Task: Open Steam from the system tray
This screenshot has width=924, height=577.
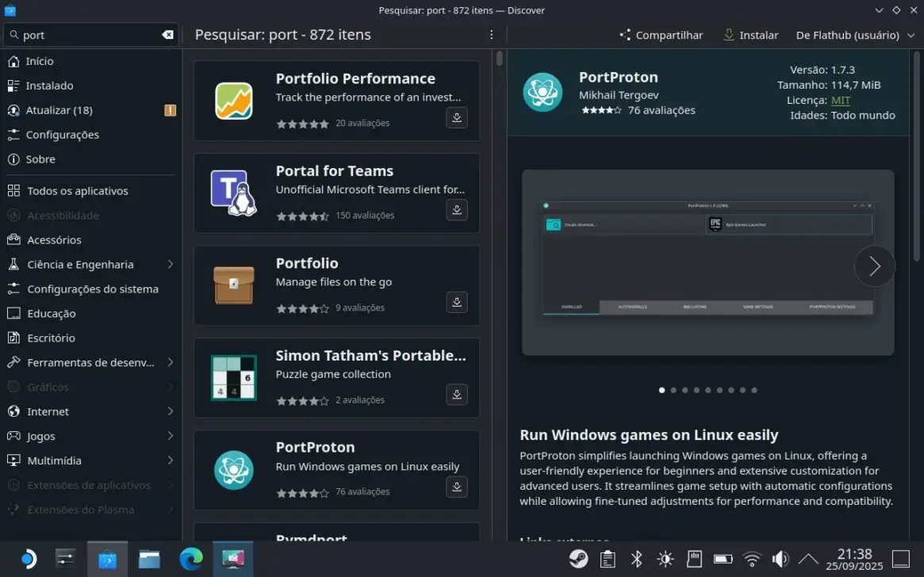Action: [578, 559]
